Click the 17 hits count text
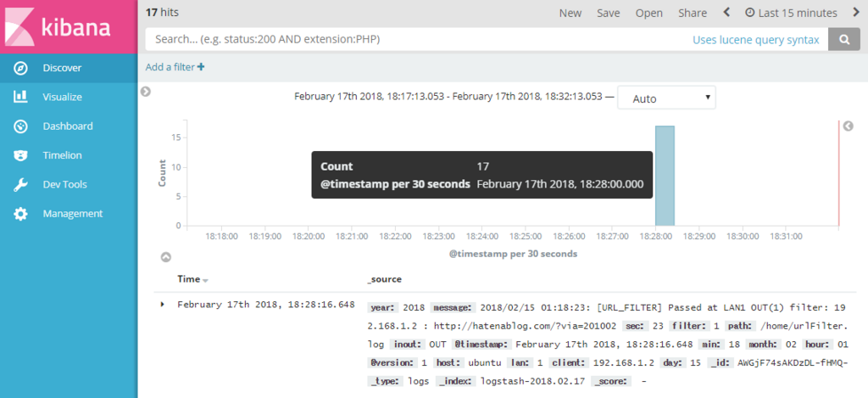 click(162, 12)
